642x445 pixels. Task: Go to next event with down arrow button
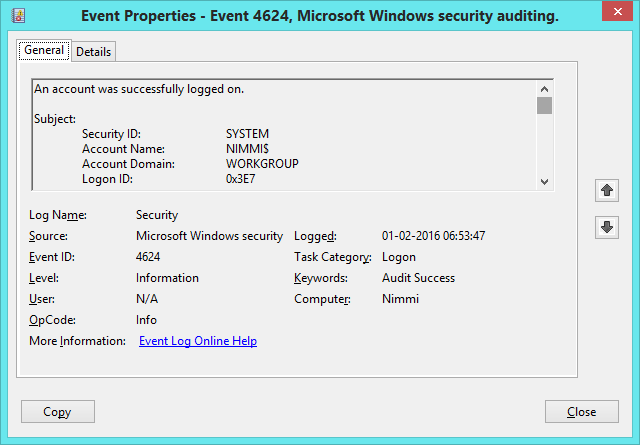(x=607, y=227)
